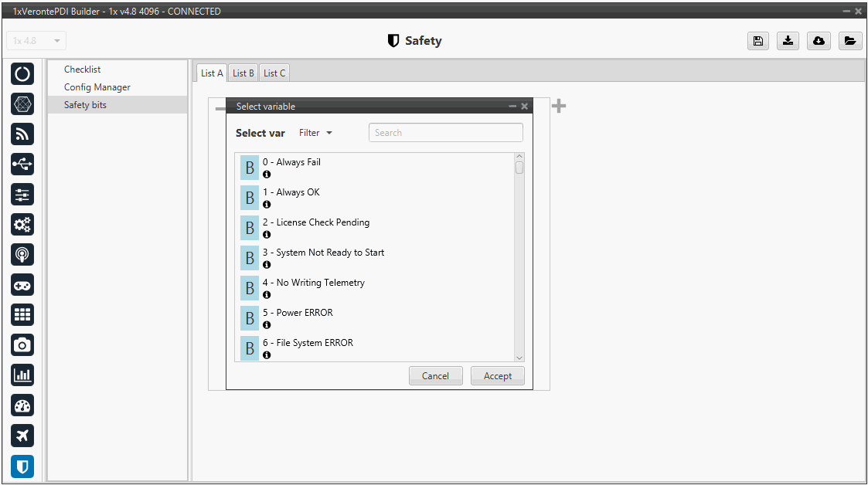Open the 1x 4.8 version dropdown
868x485 pixels.
coord(36,41)
